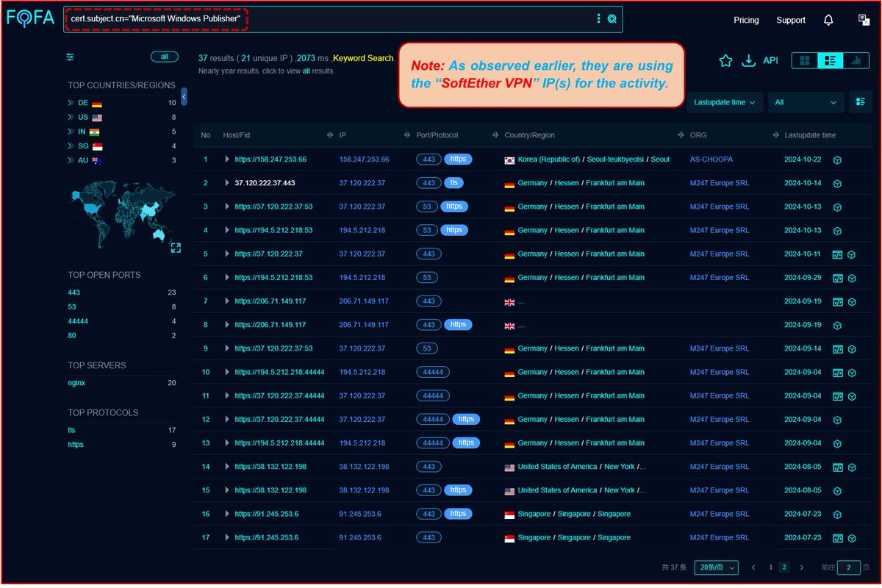
Task: Click the API link
Action: 770,60
